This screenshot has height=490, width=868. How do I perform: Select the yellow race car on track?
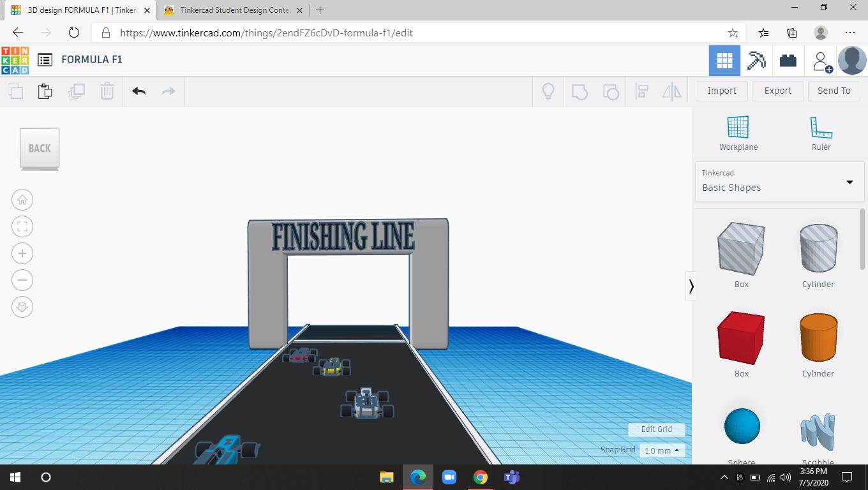[x=332, y=367]
